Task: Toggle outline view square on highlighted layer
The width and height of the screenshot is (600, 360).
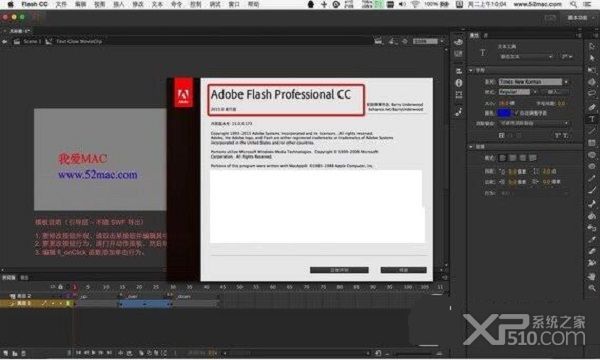Action: pyautogui.click(x=68, y=303)
